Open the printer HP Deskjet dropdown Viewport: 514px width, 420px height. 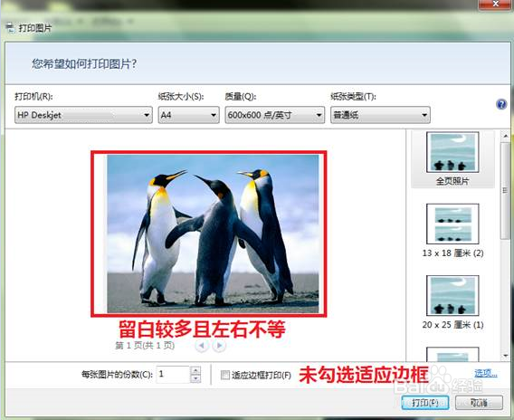83,115
